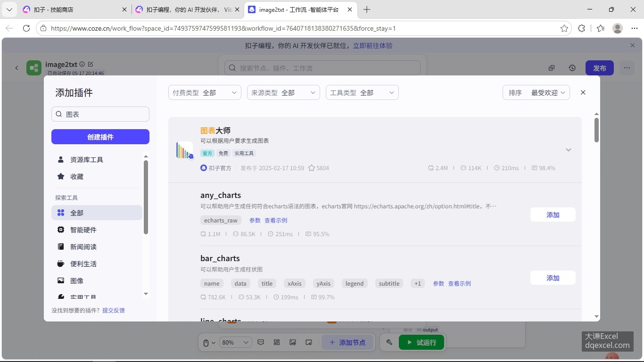Screen dimensions: 644x362
Task: Open the more options ellipsis menu
Action: tap(627, 68)
